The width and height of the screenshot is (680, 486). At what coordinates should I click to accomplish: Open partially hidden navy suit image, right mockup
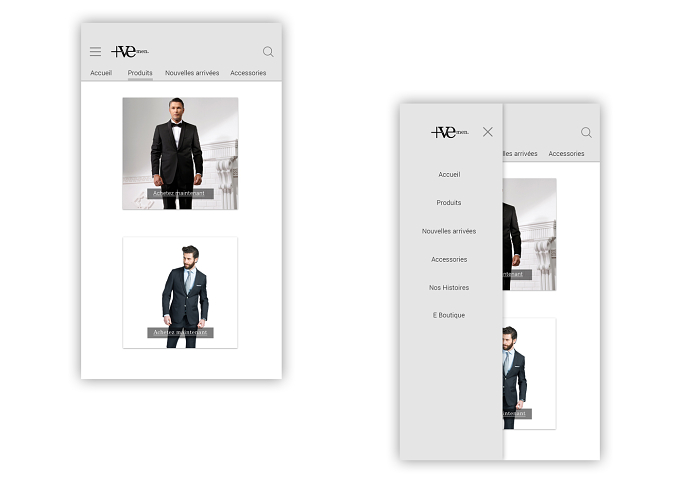point(530,374)
